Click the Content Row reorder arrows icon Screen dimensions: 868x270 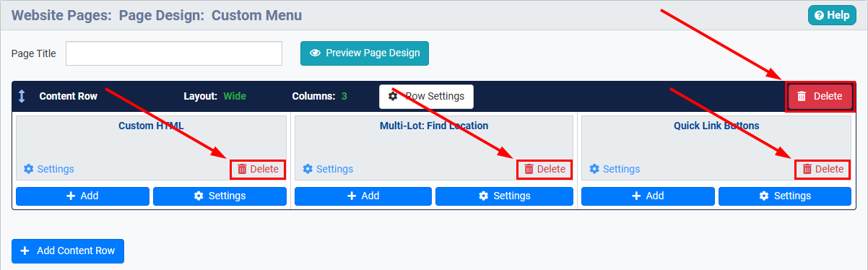[22, 96]
